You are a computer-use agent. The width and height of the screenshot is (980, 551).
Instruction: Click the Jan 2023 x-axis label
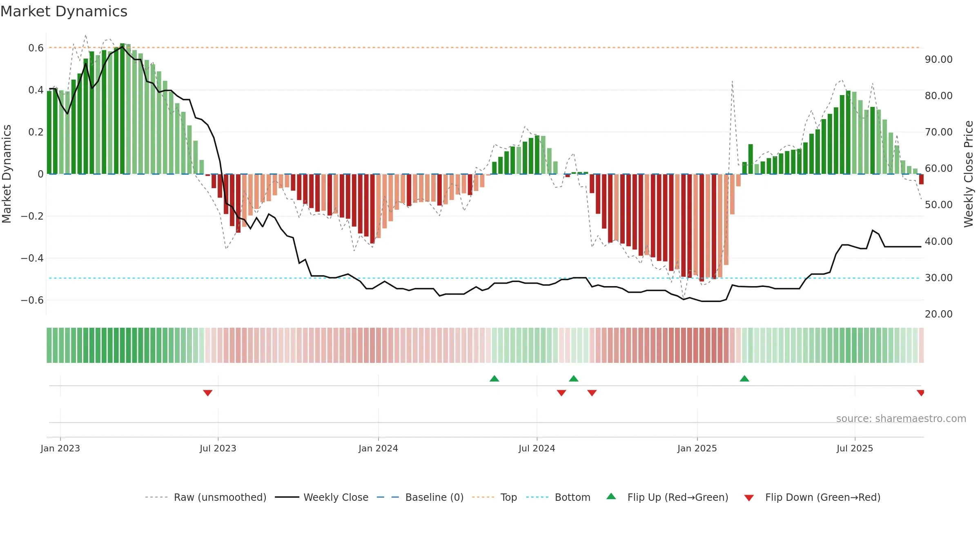pos(60,448)
